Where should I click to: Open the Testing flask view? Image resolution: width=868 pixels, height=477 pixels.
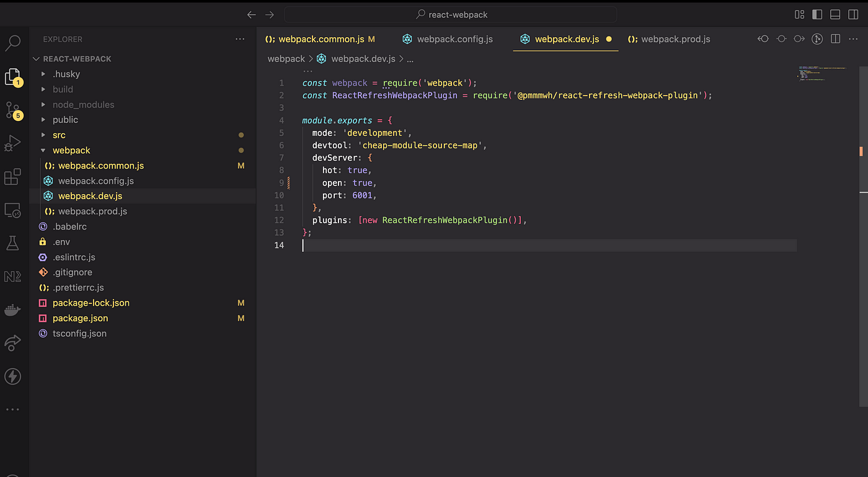point(12,243)
